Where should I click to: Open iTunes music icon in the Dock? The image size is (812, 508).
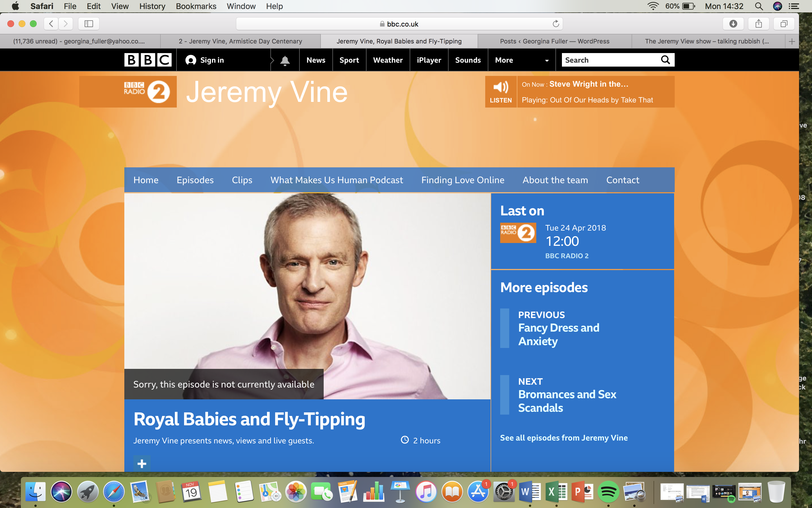[x=426, y=492]
